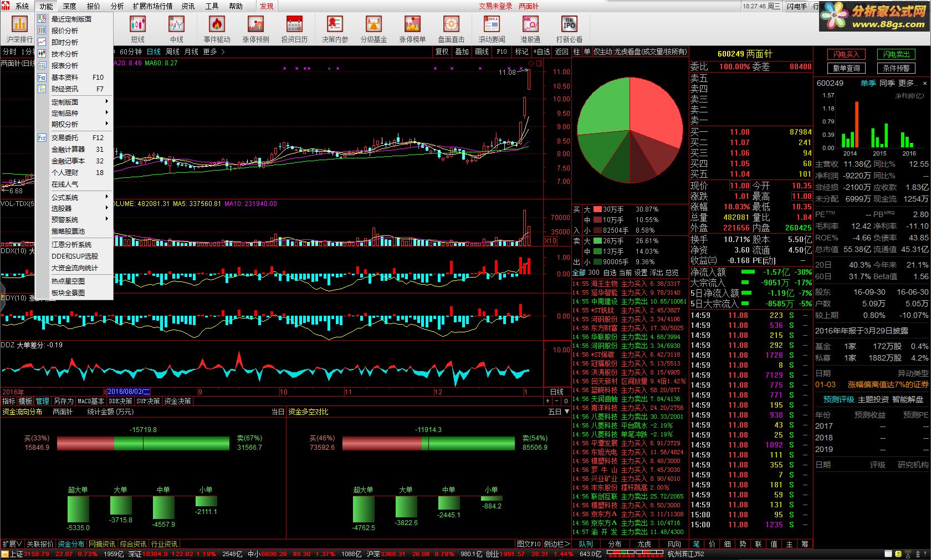Viewport: 931px width, 560px height.
Task: Open the 事件驱动 flame icon
Action: (217, 29)
